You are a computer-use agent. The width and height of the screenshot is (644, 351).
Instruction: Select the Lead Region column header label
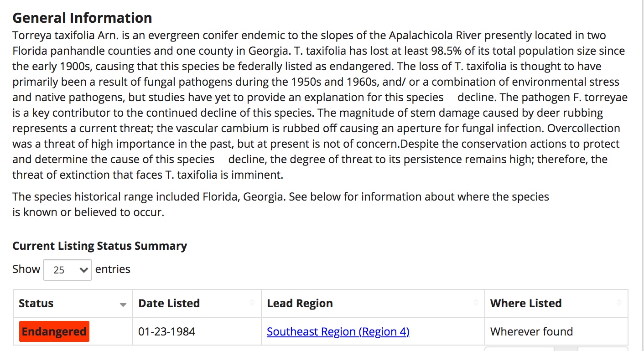pos(300,304)
